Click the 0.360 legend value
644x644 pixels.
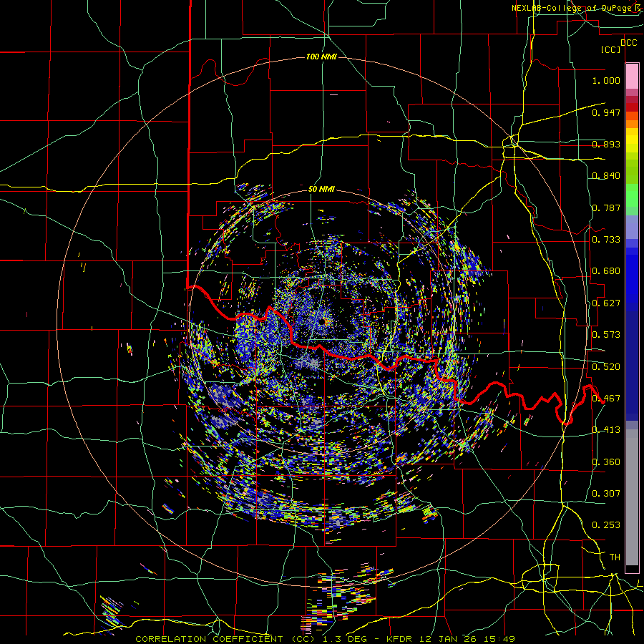pos(606,462)
